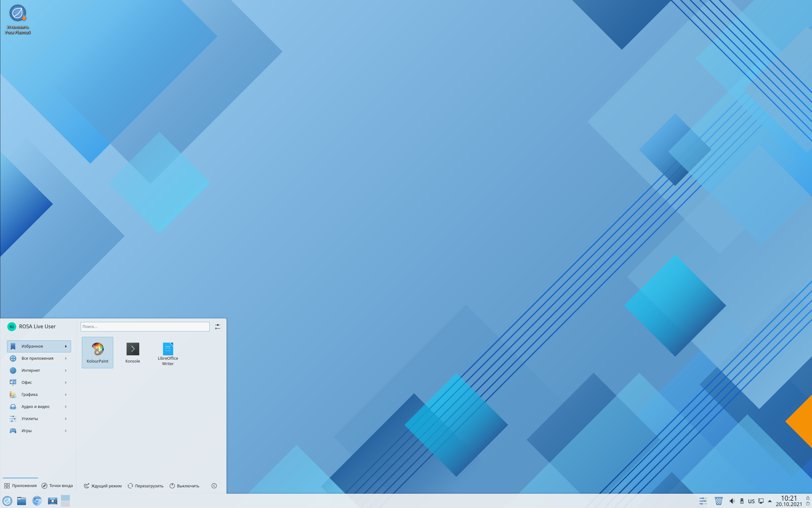Expand the 'Интернет' category
This screenshot has height=508, width=812.
pos(39,371)
